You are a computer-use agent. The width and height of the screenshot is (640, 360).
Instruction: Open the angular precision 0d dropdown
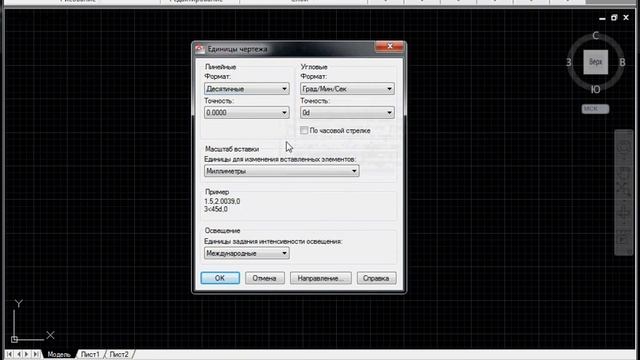click(x=347, y=113)
